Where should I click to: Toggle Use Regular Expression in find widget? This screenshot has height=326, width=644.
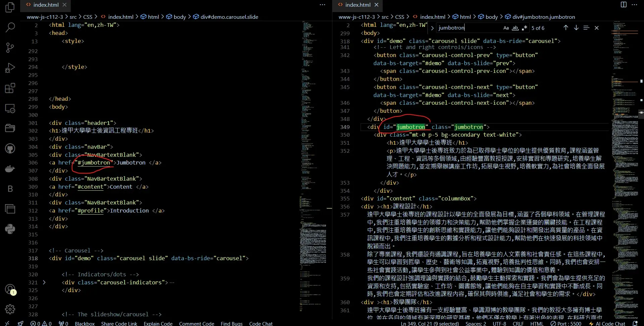[x=524, y=28]
